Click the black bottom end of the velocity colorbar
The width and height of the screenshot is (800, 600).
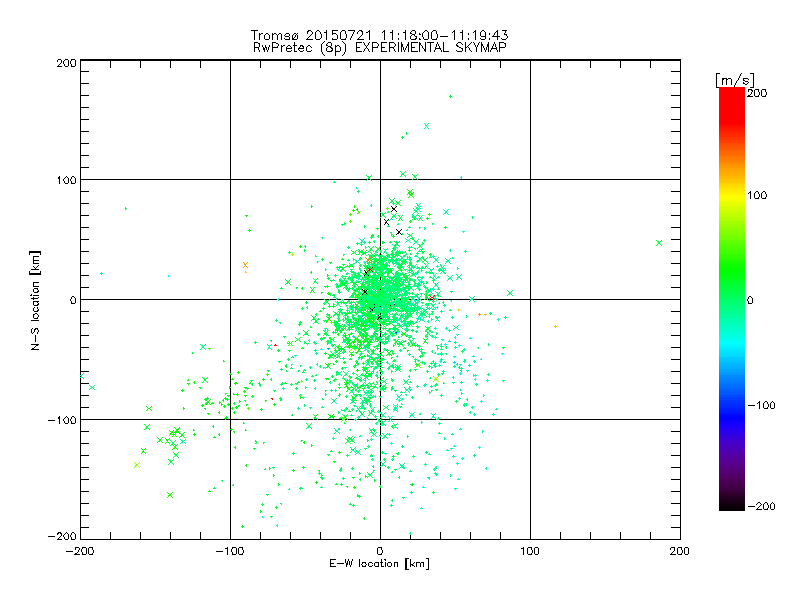pos(732,504)
